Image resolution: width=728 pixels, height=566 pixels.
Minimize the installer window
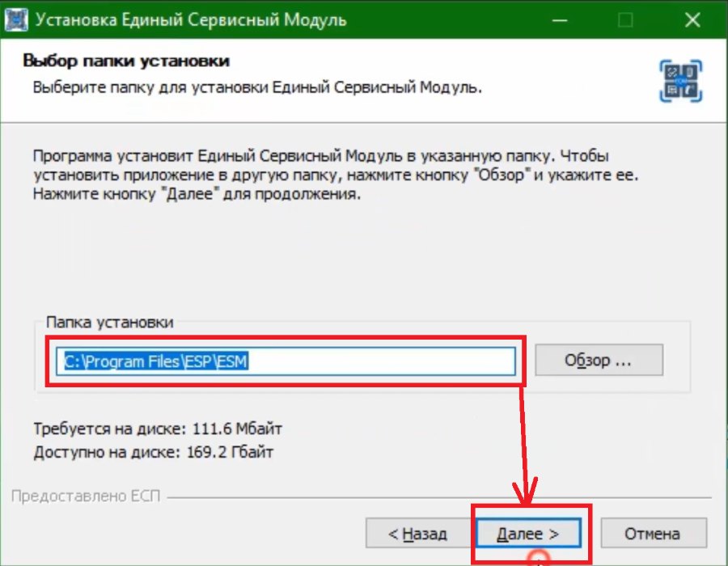[x=560, y=20]
